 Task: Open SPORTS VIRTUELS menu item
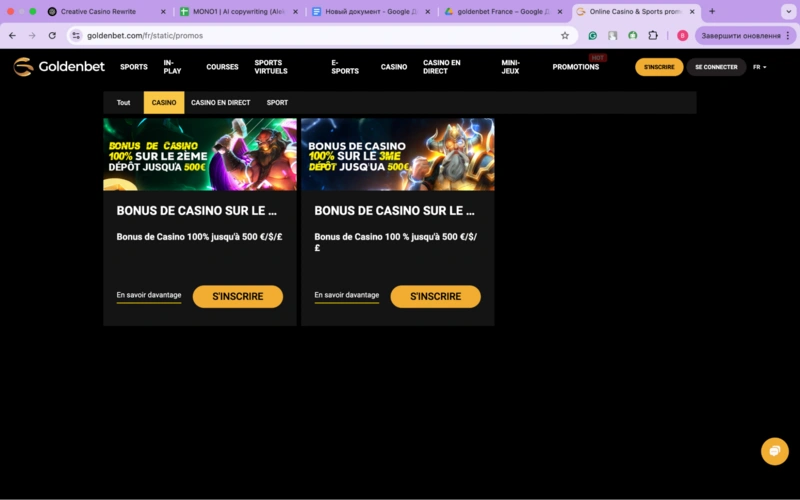271,67
